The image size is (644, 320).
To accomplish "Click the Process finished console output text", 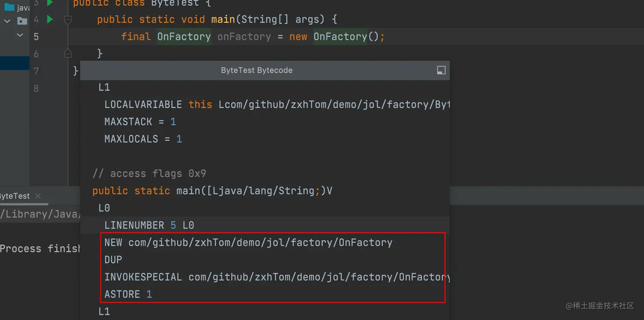I will coord(40,248).
